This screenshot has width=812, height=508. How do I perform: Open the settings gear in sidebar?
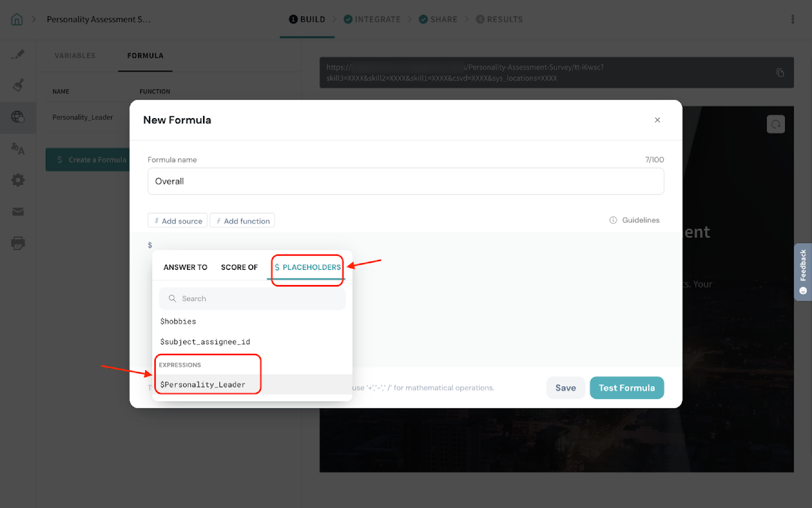coord(18,180)
